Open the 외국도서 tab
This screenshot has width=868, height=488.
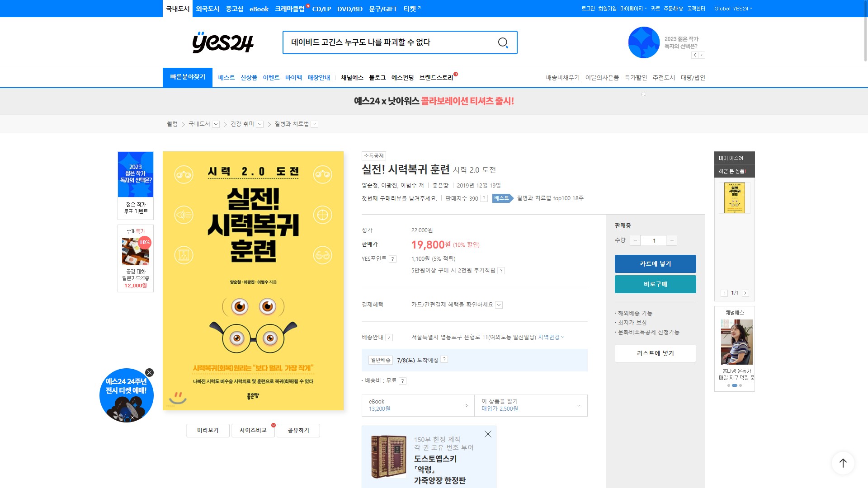pyautogui.click(x=208, y=9)
